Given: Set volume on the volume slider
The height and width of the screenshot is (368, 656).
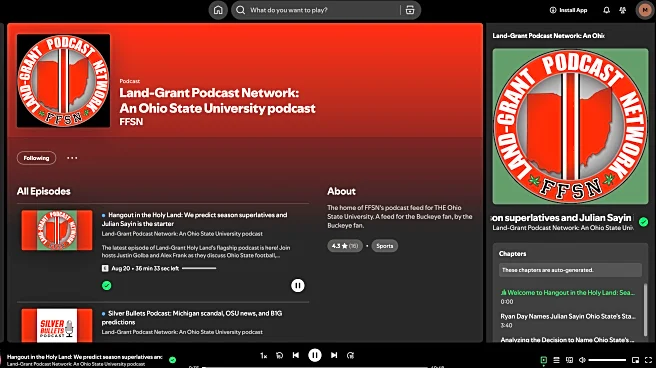Looking at the screenshot, I should [x=607, y=360].
